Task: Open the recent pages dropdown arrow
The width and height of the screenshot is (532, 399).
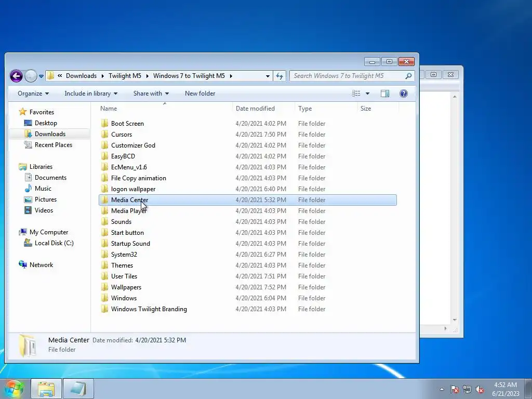Action: (x=41, y=76)
